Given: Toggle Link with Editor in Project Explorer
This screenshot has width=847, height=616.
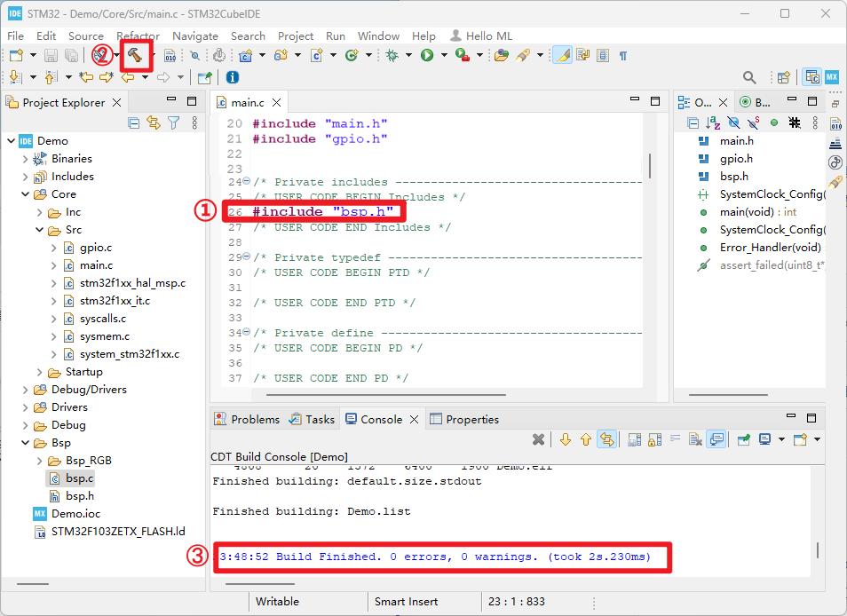Looking at the screenshot, I should click(x=154, y=123).
